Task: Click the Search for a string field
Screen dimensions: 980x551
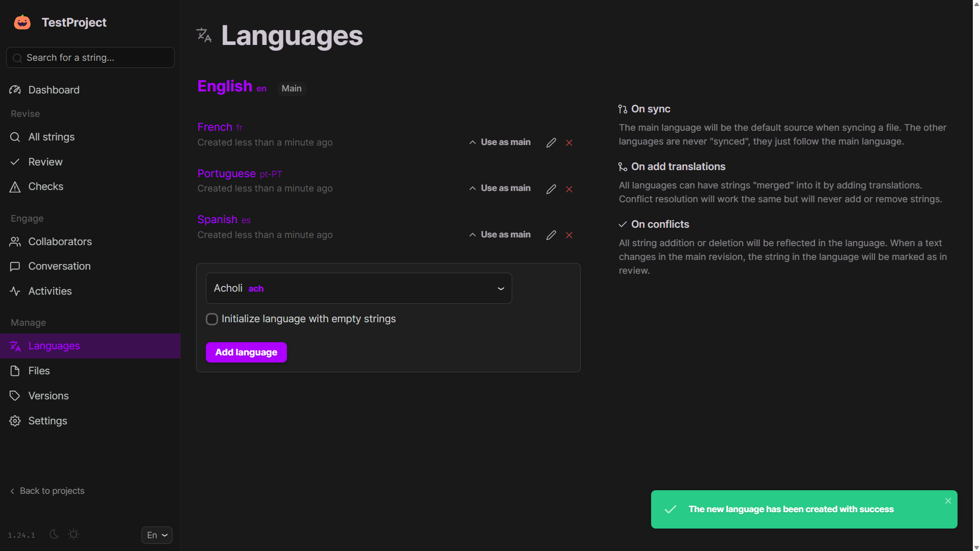Action: pyautogui.click(x=90, y=58)
